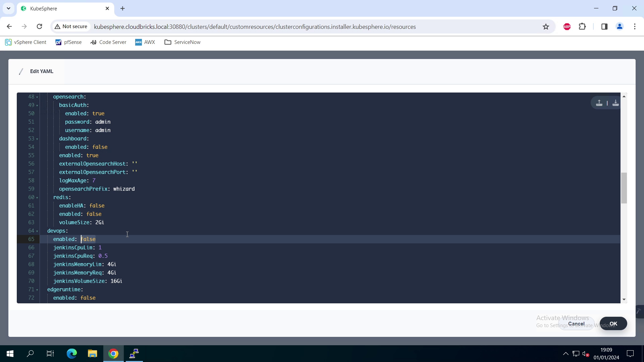Open the Windows notification center

click(x=630, y=354)
